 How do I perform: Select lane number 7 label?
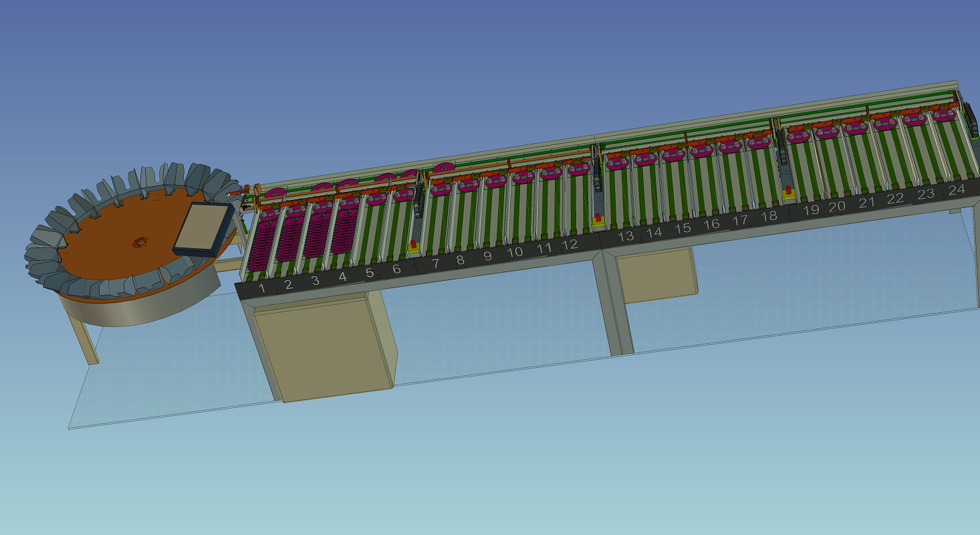coord(436,263)
